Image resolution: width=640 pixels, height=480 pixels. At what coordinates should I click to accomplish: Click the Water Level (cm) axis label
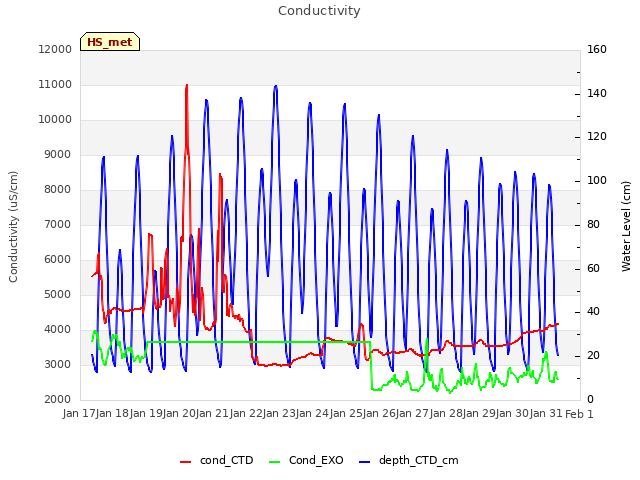click(626, 227)
